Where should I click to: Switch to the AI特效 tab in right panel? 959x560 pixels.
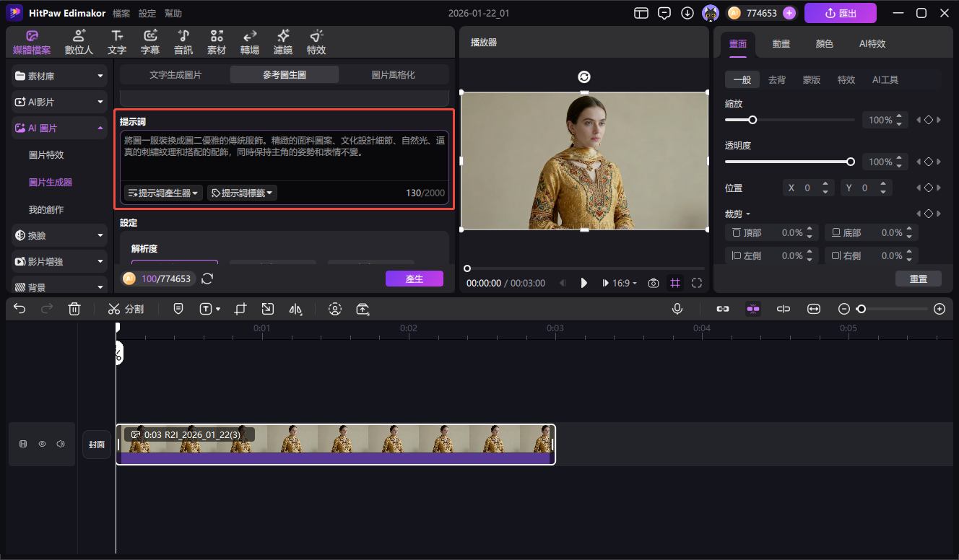pos(871,43)
